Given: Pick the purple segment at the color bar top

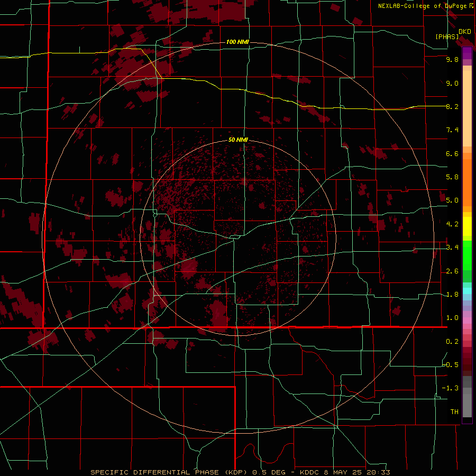Looking at the screenshot, I should 467,53.
